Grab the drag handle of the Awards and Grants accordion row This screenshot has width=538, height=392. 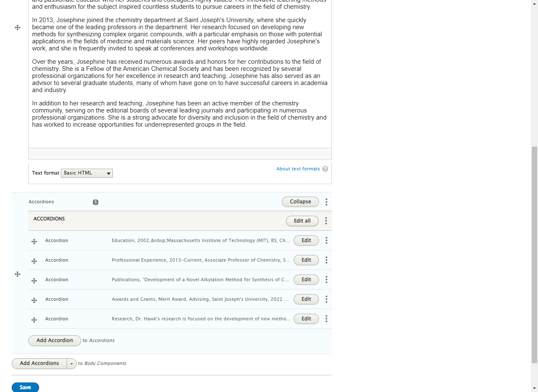(x=34, y=300)
